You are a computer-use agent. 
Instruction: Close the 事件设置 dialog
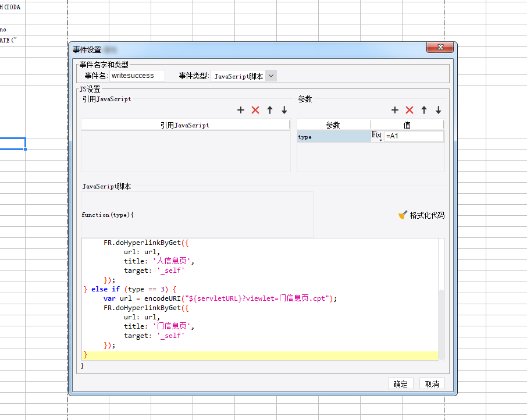click(x=440, y=47)
